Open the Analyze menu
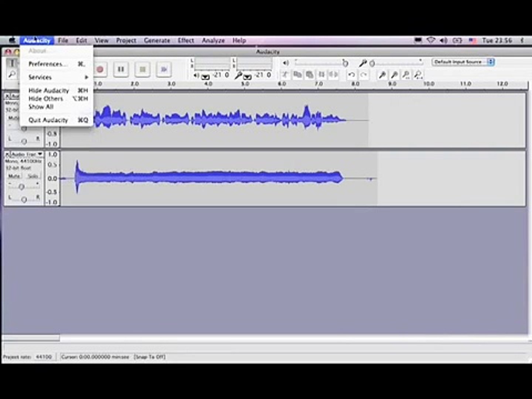 coord(213,40)
